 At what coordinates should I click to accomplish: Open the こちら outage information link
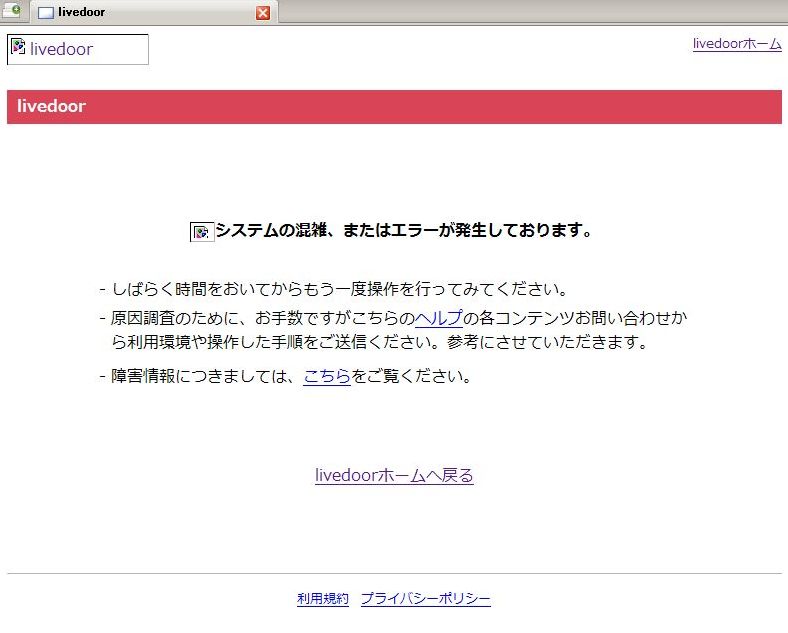coord(327,376)
